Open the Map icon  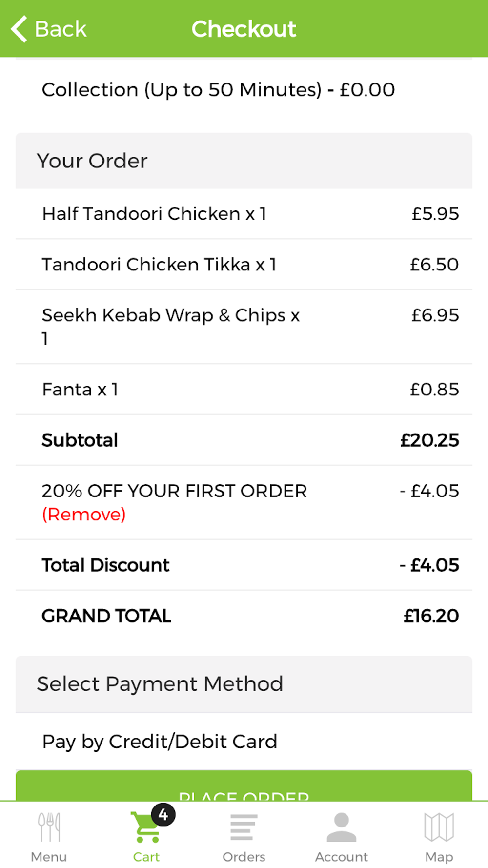(439, 827)
